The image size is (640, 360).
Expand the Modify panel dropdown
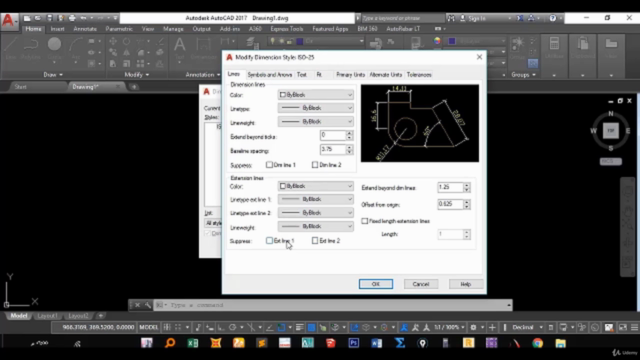point(137,75)
